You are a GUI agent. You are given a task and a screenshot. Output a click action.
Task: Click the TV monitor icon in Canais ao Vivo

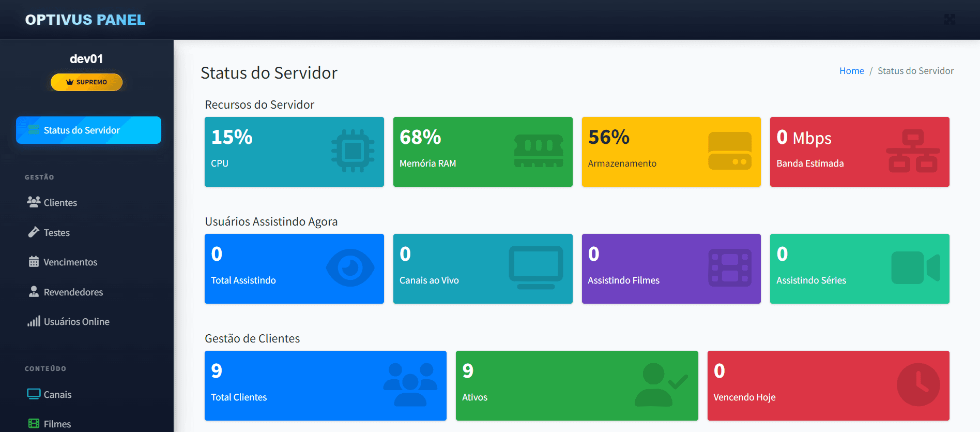pyautogui.click(x=536, y=267)
